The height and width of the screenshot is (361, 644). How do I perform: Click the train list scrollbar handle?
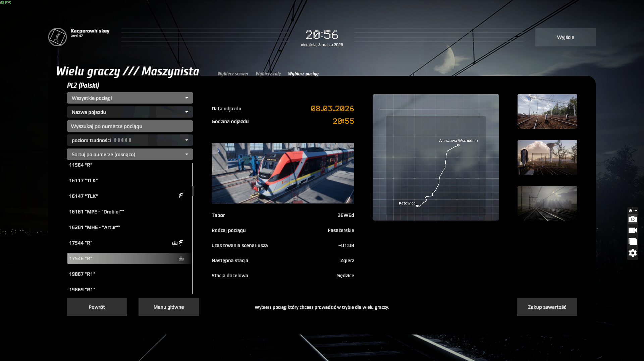(193, 191)
